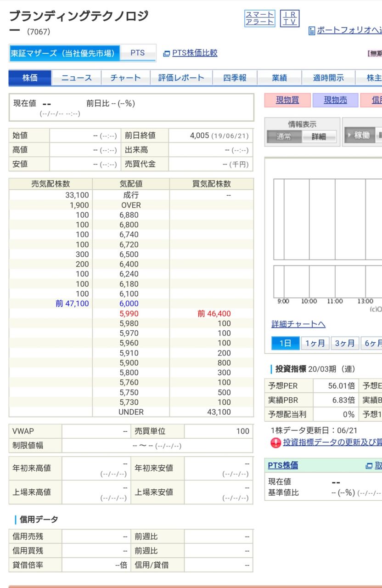Click ask price 6,880 in order book

(x=129, y=215)
